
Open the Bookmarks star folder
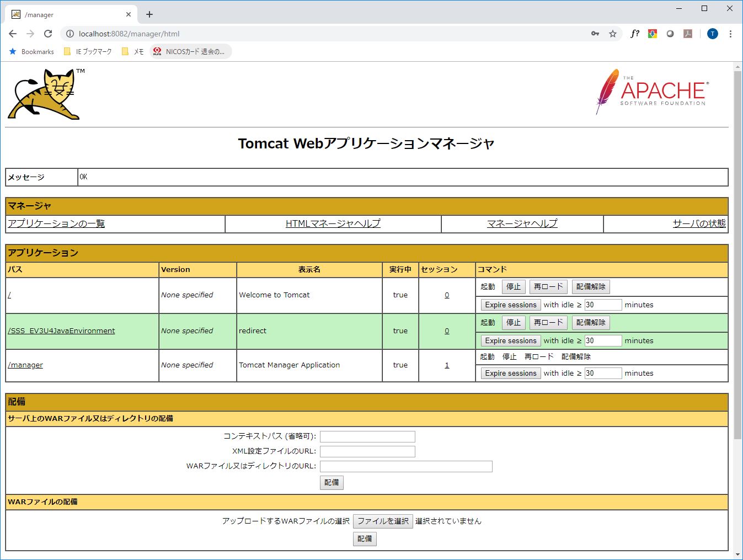tap(31, 51)
